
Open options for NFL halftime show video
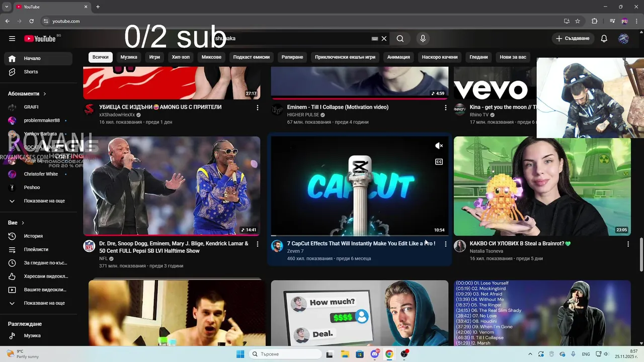click(x=258, y=244)
